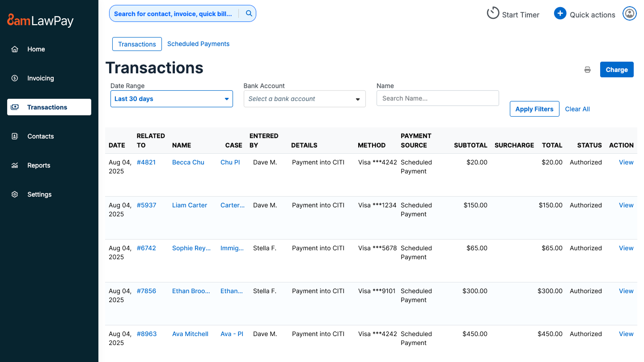Viewport: 644px width, 362px height.
Task: Expand the Date Range dropdown
Action: click(171, 99)
